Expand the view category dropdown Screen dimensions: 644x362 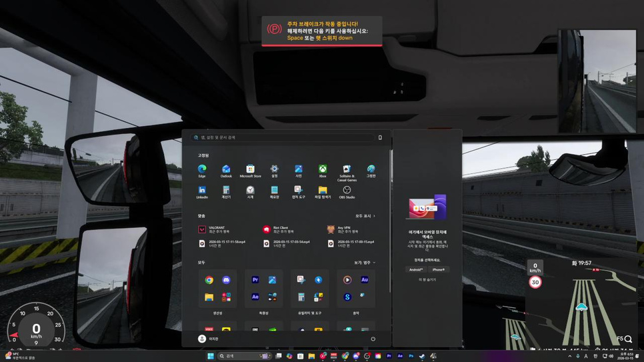pos(364,263)
